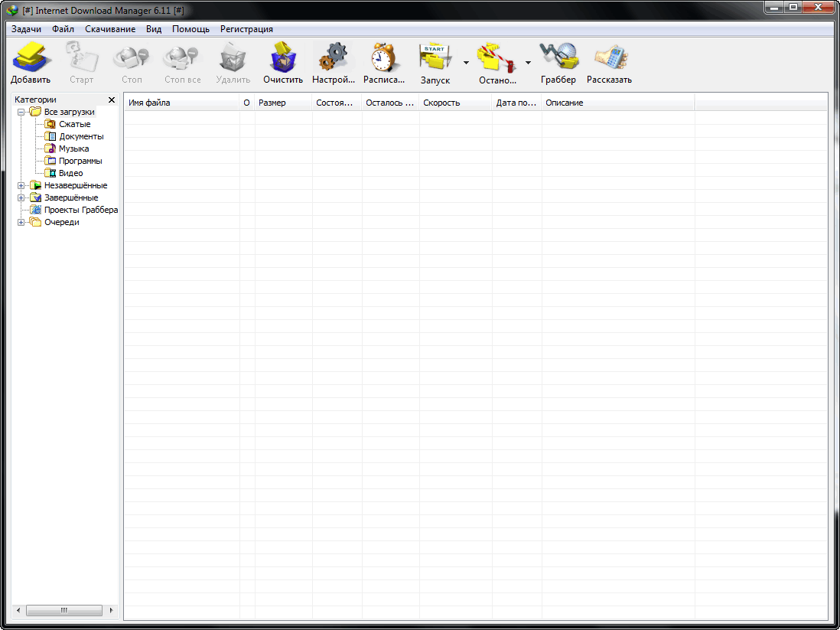Open the Регистрация menu
Image resolution: width=840 pixels, height=630 pixels.
pyautogui.click(x=246, y=29)
